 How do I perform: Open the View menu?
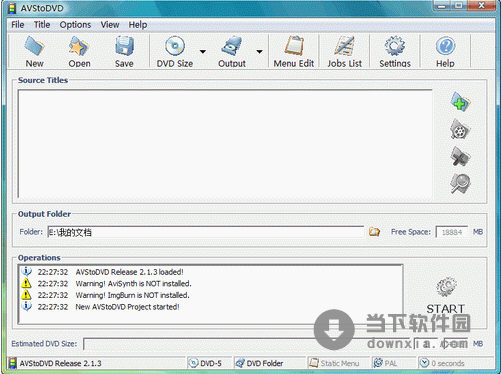click(x=110, y=25)
